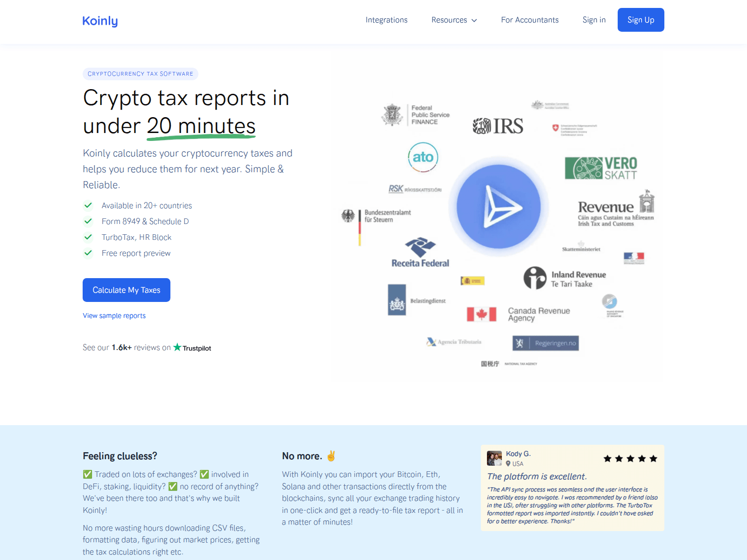The width and height of the screenshot is (747, 560).
Task: Click the VERO SKATT logo
Action: pos(601,168)
